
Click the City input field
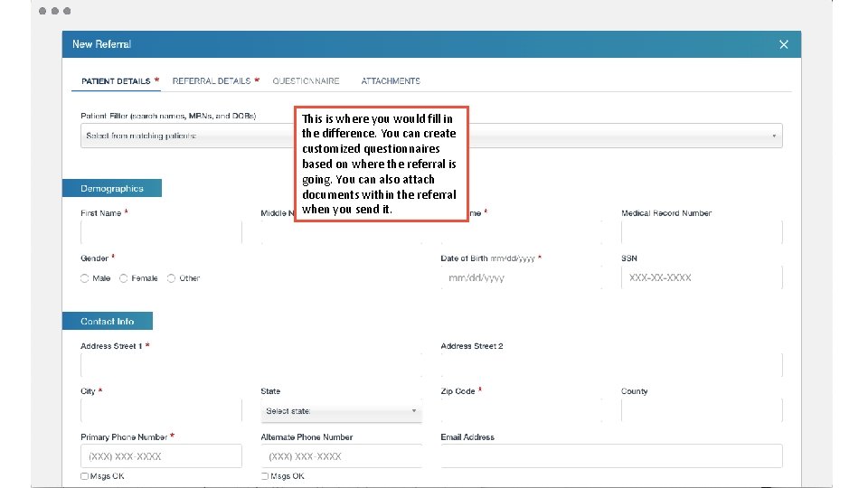click(x=161, y=411)
